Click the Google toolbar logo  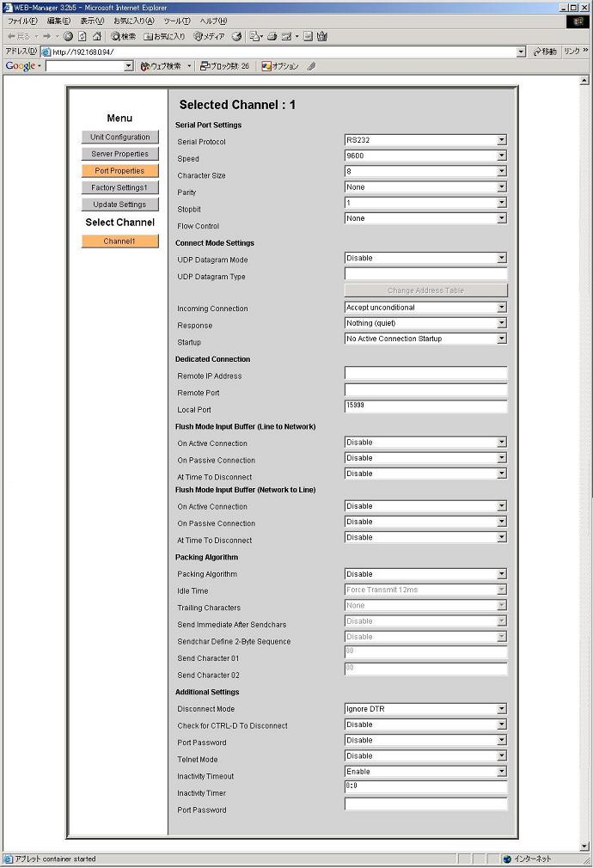coord(21,66)
